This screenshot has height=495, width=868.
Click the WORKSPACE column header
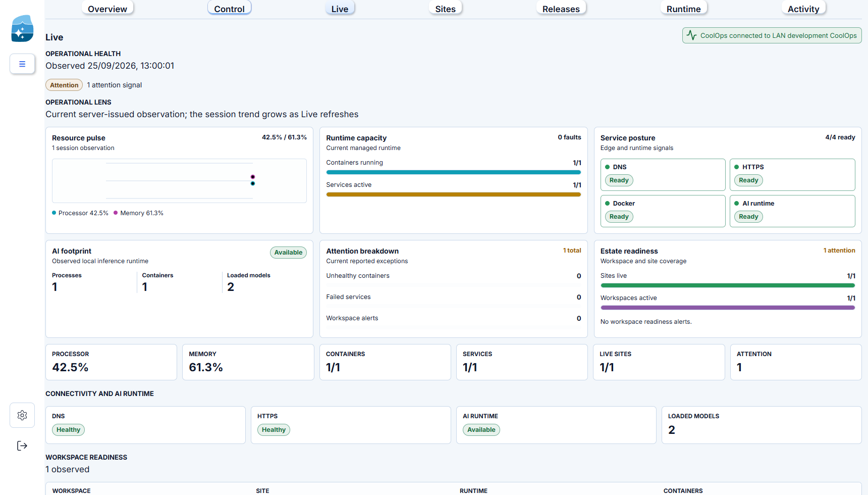[72, 491]
